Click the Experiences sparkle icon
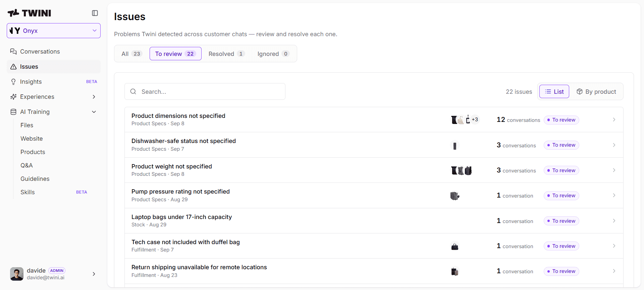The image size is (644, 290). [13, 97]
